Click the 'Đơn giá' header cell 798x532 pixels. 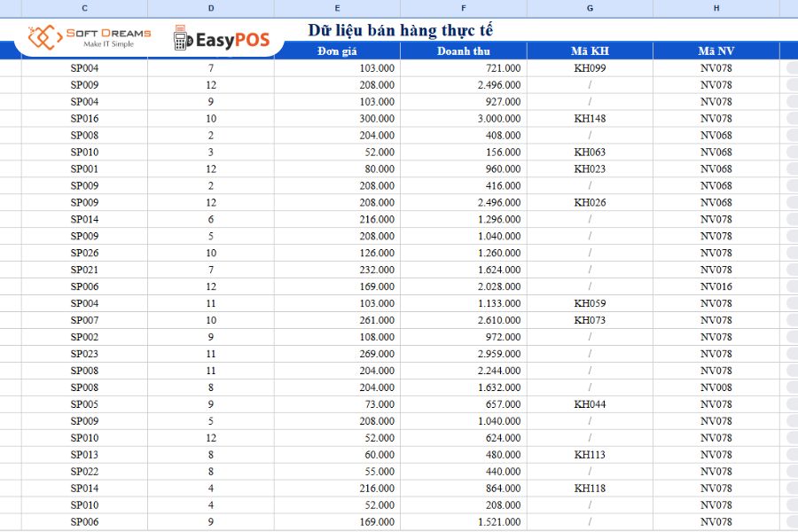[337, 51]
